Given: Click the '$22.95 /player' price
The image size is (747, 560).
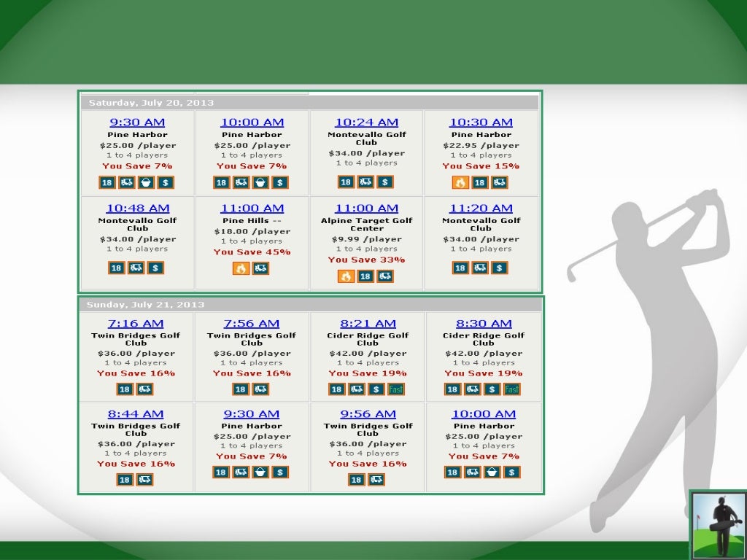Looking at the screenshot, I should pyautogui.click(x=481, y=146).
